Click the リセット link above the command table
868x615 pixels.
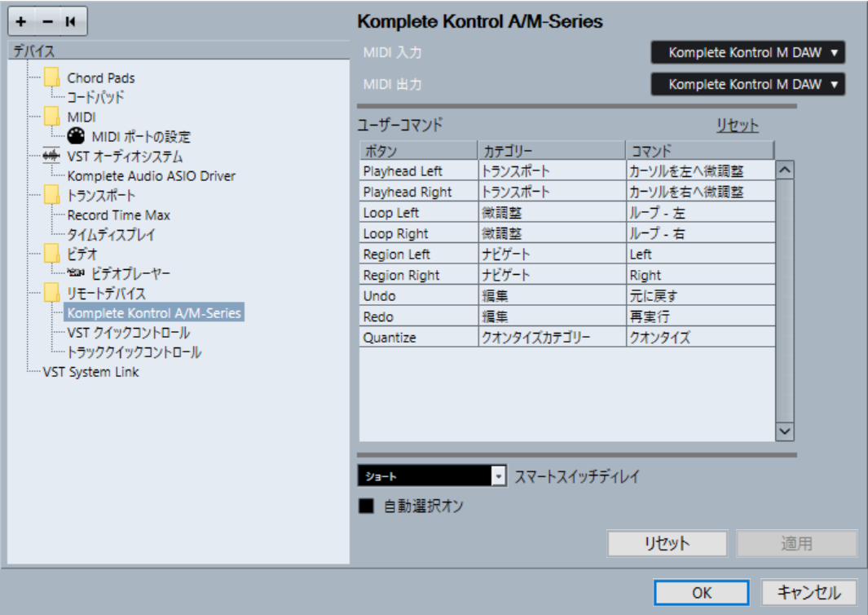(x=738, y=126)
